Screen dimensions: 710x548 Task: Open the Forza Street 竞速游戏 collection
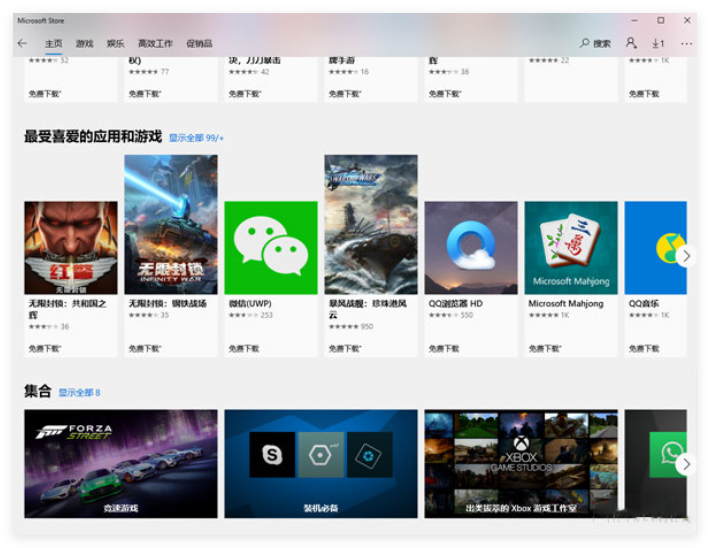coord(121,464)
